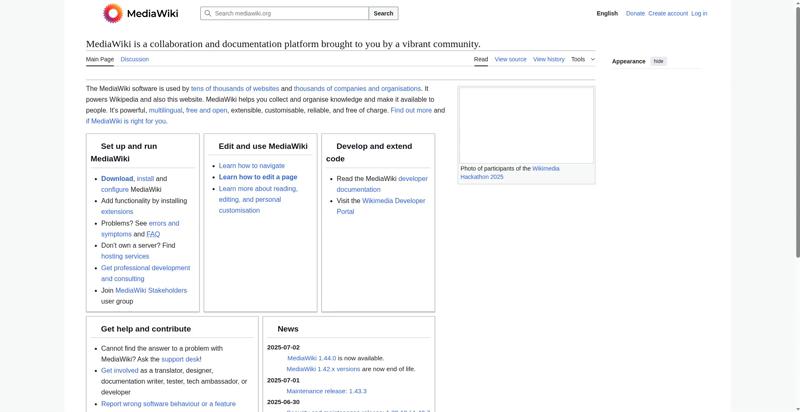Image resolution: width=800 pixels, height=412 pixels.
Task: Select the Read tab
Action: tap(481, 59)
